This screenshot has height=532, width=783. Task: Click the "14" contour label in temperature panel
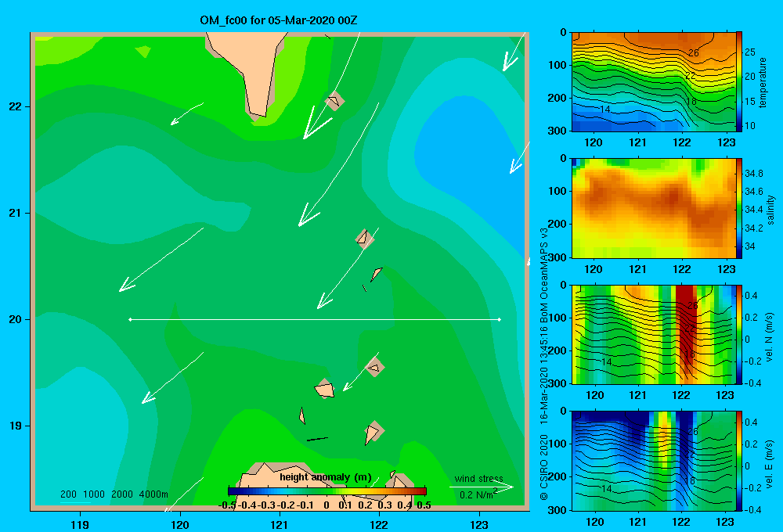(x=605, y=110)
